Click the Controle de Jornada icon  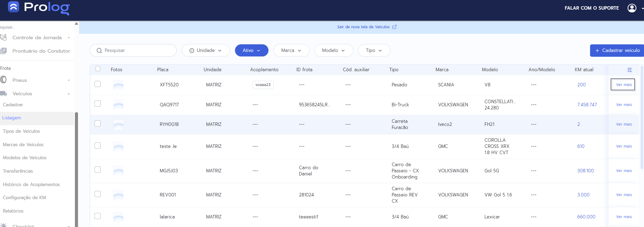[3, 37]
